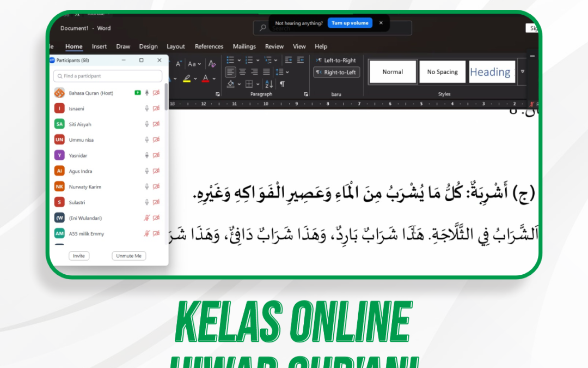This screenshot has width=588, height=368.
Task: Apply numbered list formatting
Action: (x=249, y=60)
